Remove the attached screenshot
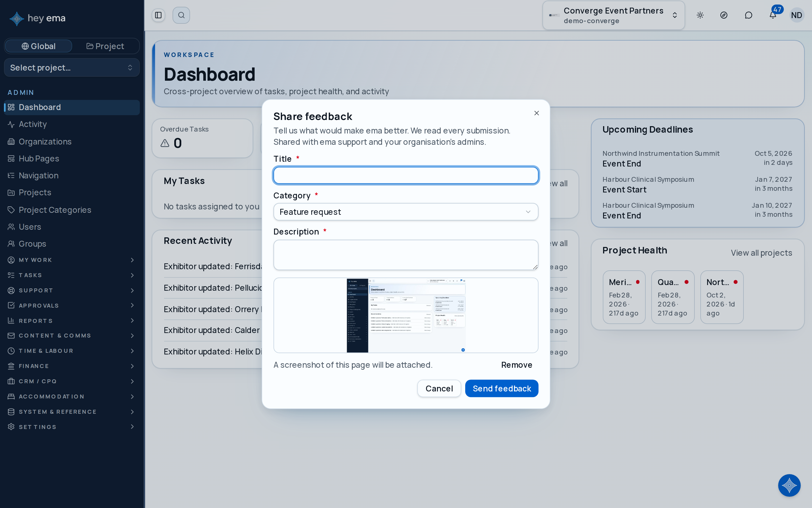The height and width of the screenshot is (508, 812). [517, 365]
